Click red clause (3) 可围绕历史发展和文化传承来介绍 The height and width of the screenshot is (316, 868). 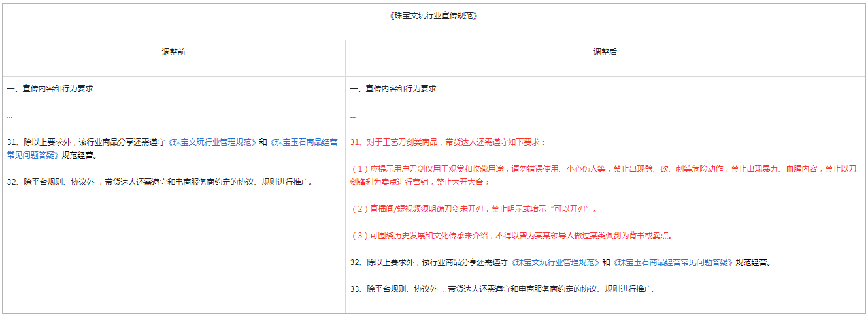[512, 236]
